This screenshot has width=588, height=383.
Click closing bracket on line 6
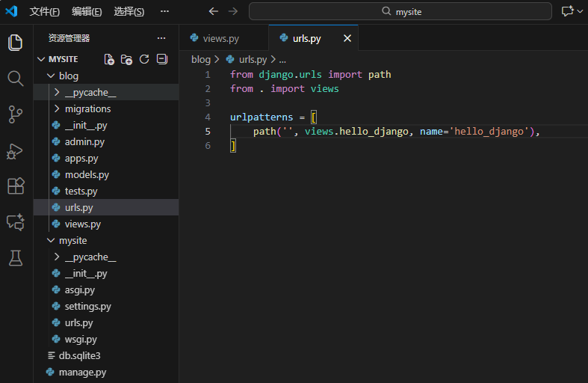point(233,146)
